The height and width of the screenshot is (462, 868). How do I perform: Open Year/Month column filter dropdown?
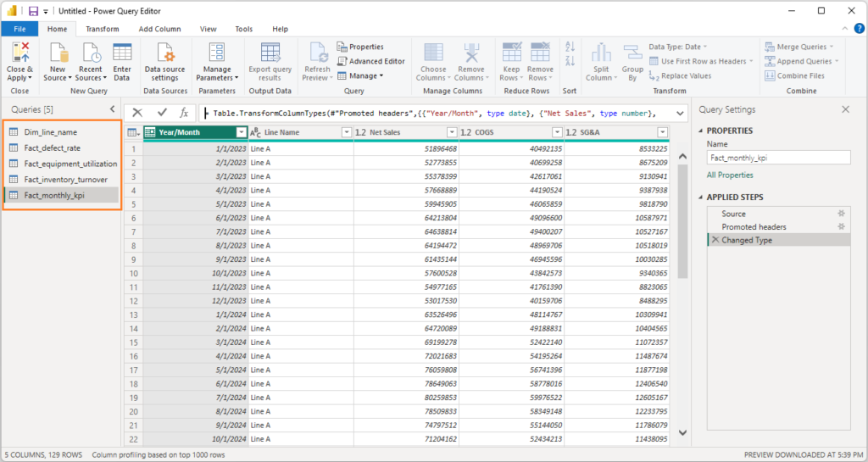pos(241,132)
